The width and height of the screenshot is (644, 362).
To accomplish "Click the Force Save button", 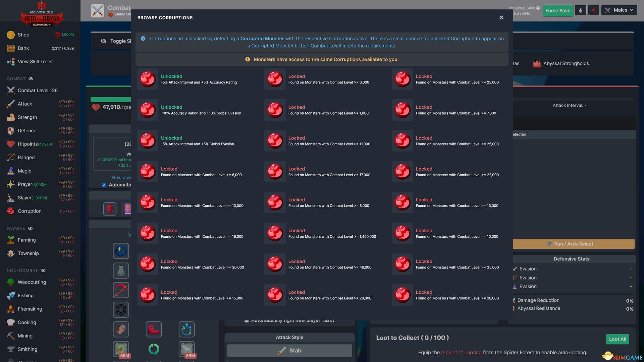I will point(558,10).
